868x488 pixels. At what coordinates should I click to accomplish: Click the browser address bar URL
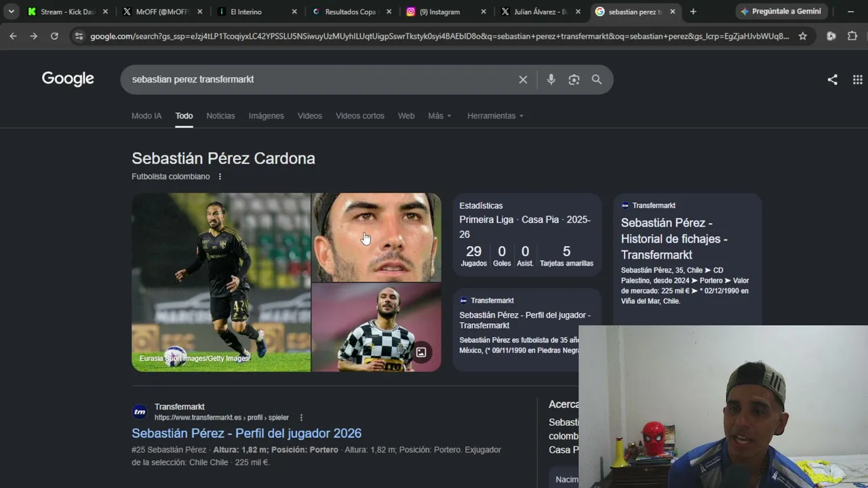(x=439, y=36)
